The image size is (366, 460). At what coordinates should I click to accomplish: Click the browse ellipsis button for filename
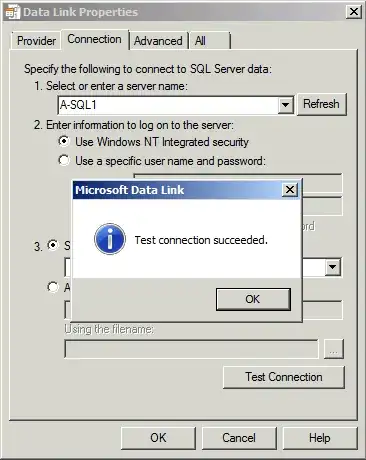coord(333,349)
